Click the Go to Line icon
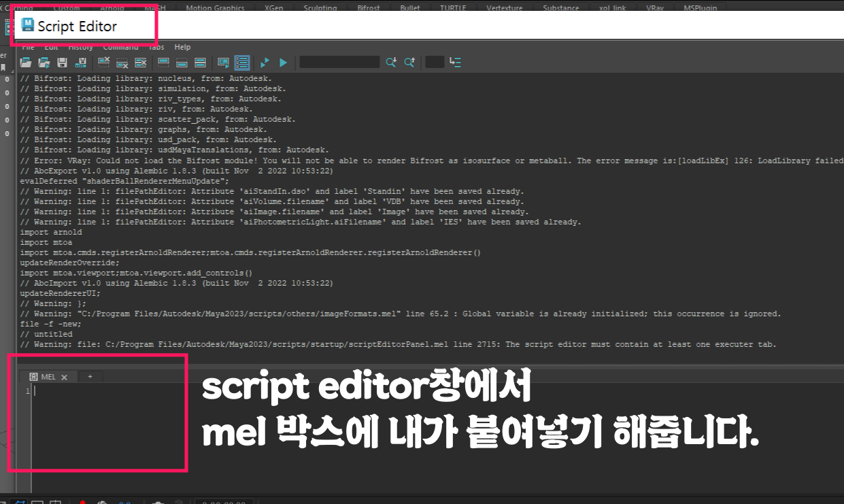The image size is (844, 504). (456, 63)
